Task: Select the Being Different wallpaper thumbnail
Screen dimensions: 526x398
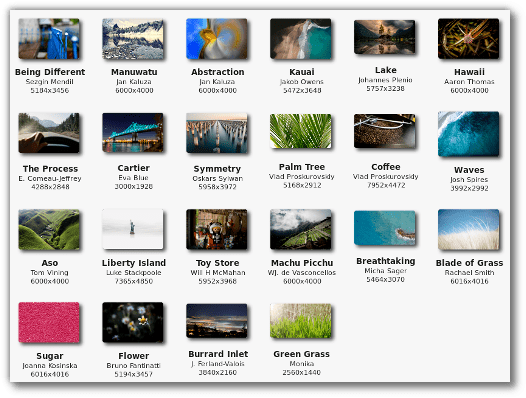Action: 49,39
